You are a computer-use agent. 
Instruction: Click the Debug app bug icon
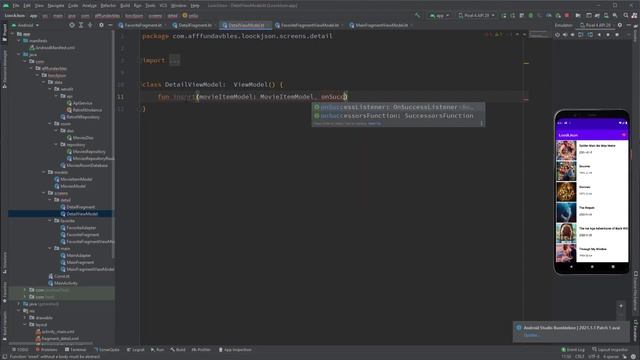531,16
